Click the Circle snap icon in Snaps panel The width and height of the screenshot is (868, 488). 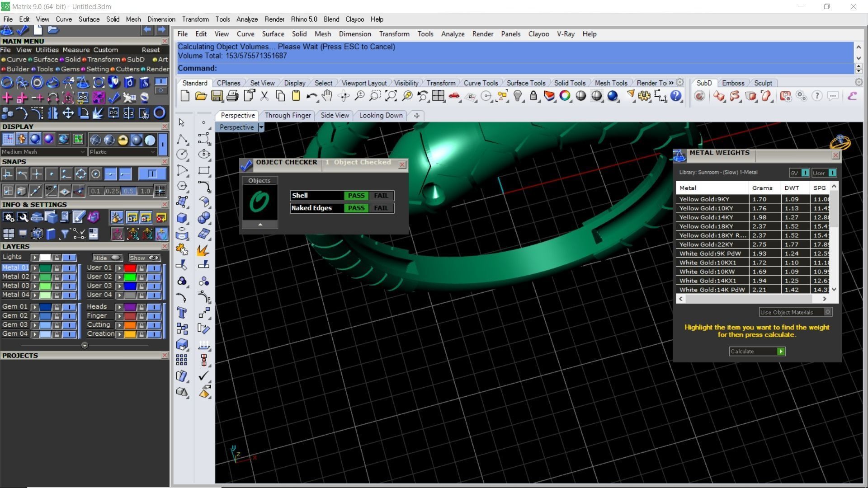pos(95,174)
